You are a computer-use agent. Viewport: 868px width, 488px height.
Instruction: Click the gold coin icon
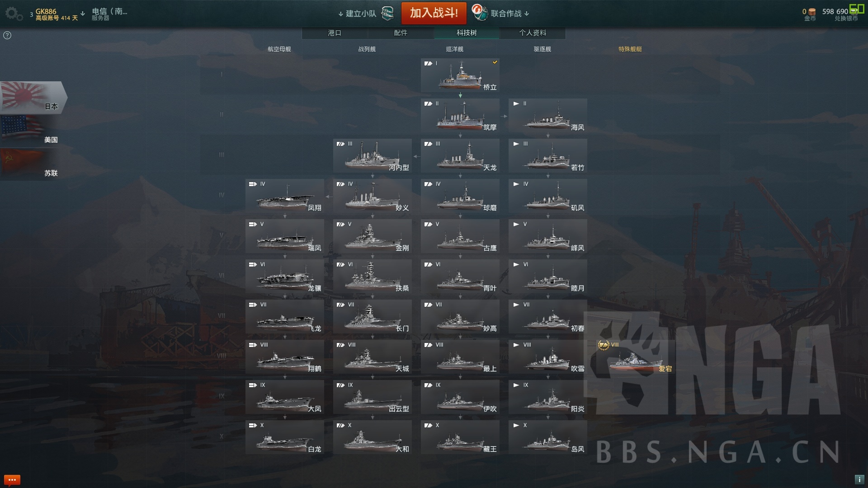(x=812, y=12)
